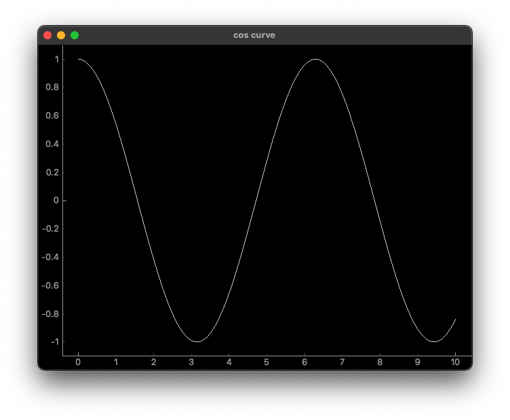The height and width of the screenshot is (420, 510).
Task: Click x-axis label 5
Action: (267, 362)
